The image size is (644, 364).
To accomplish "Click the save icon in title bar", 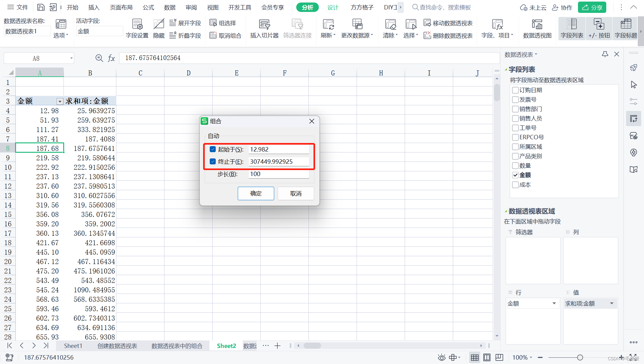I will [x=41, y=7].
